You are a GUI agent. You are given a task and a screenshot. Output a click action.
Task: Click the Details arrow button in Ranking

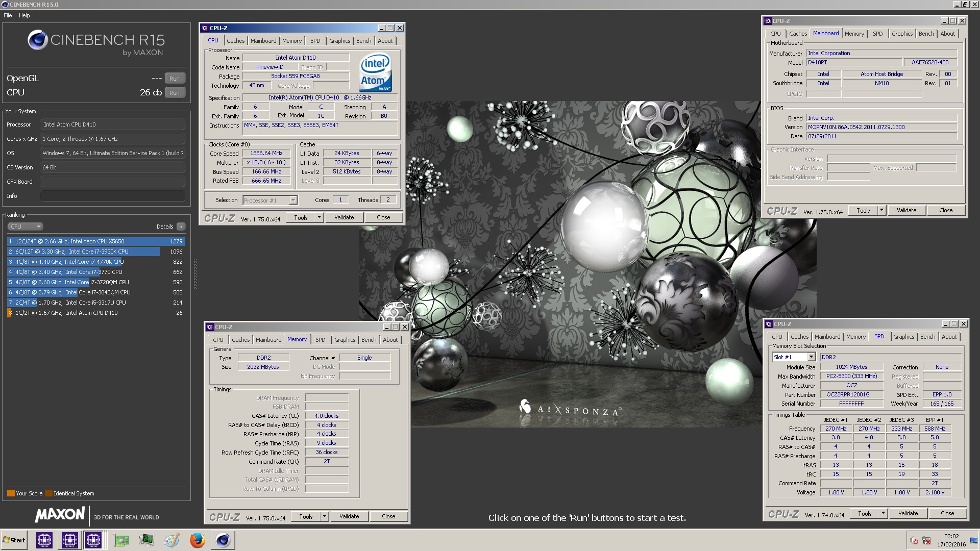click(x=181, y=227)
